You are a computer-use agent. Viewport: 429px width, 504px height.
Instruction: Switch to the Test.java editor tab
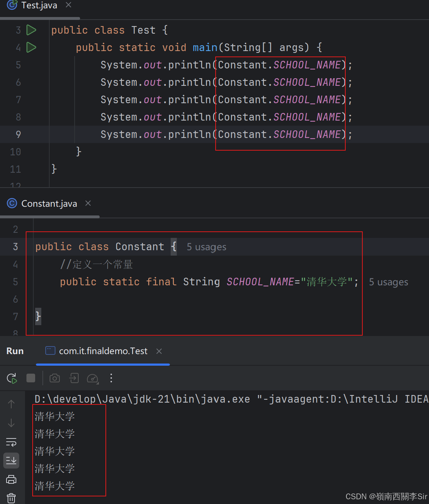[39, 5]
